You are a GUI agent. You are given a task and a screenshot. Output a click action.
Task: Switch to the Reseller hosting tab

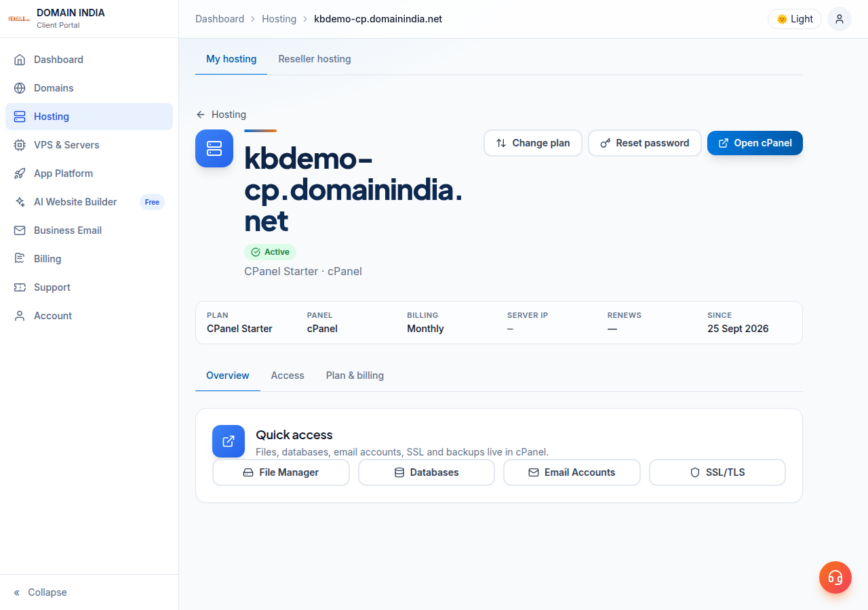pos(315,59)
